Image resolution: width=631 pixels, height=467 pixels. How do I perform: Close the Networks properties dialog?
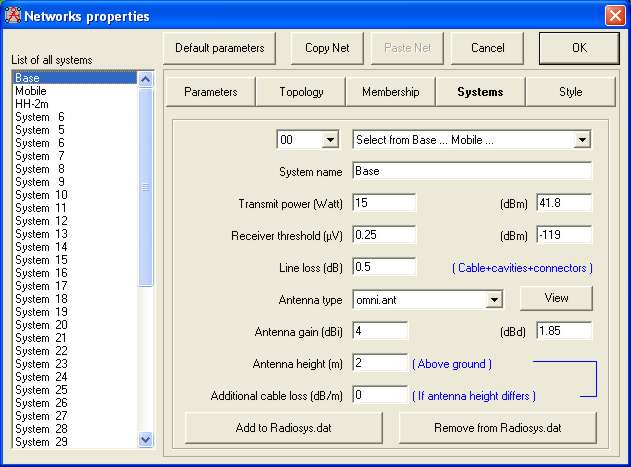pyautogui.click(x=615, y=16)
